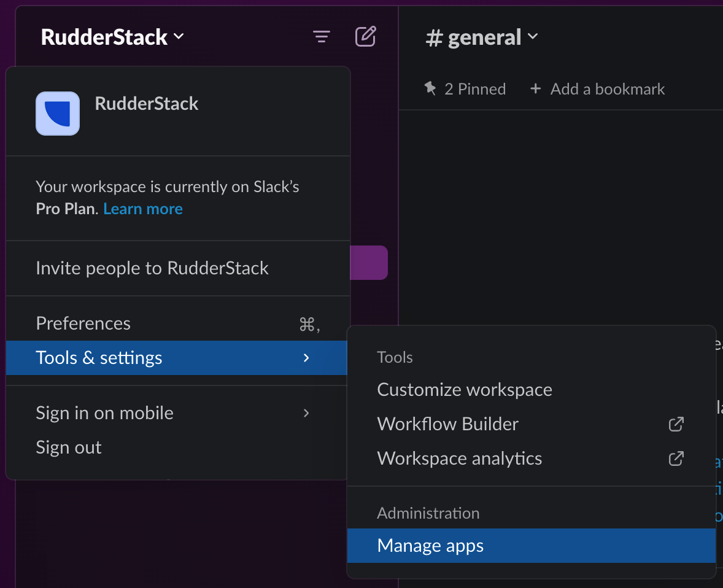Choose Sign out from menu

tap(177, 447)
